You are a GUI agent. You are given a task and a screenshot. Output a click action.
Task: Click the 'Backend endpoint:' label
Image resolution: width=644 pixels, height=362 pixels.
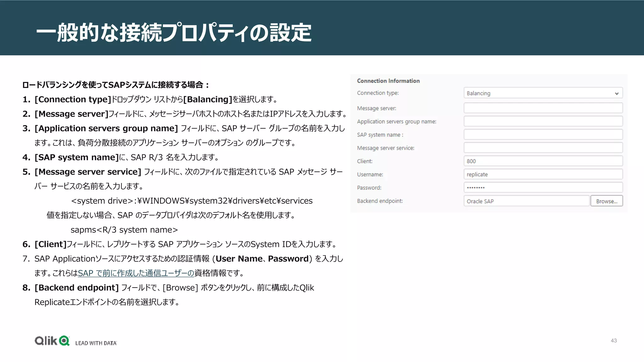(380, 201)
